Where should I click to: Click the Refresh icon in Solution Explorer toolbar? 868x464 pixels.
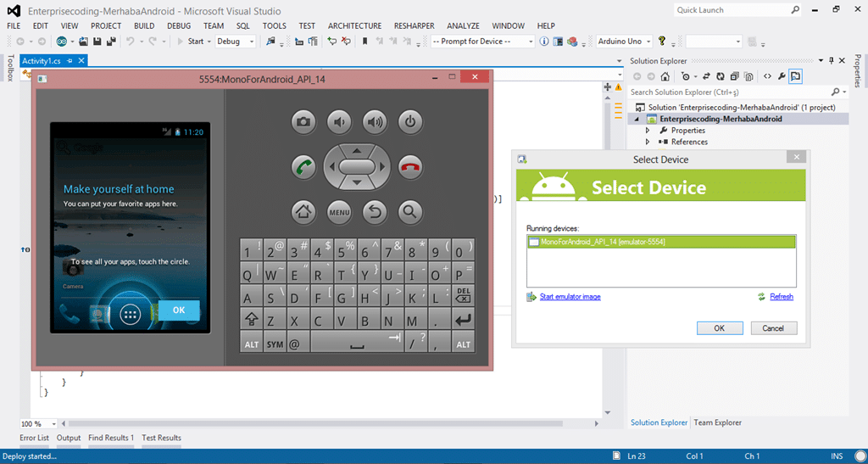pyautogui.click(x=721, y=76)
